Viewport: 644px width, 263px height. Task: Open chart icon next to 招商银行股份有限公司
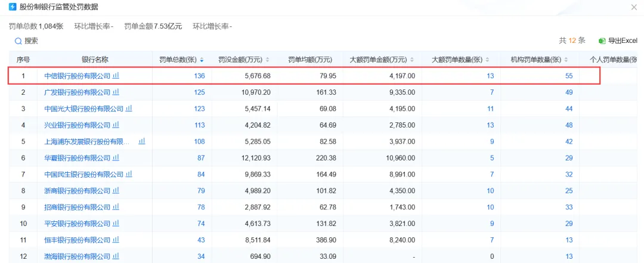click(116, 207)
